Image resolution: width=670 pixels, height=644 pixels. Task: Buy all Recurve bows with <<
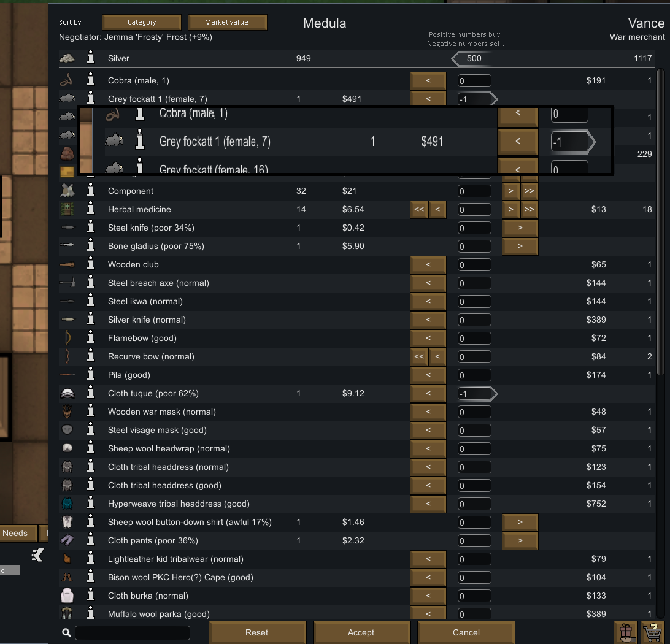(x=419, y=356)
